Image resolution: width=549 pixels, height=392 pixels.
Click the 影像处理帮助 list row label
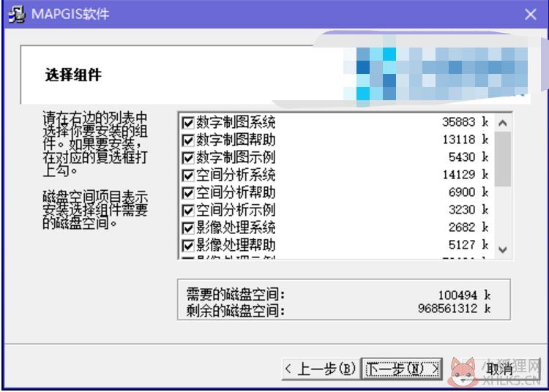tap(236, 245)
